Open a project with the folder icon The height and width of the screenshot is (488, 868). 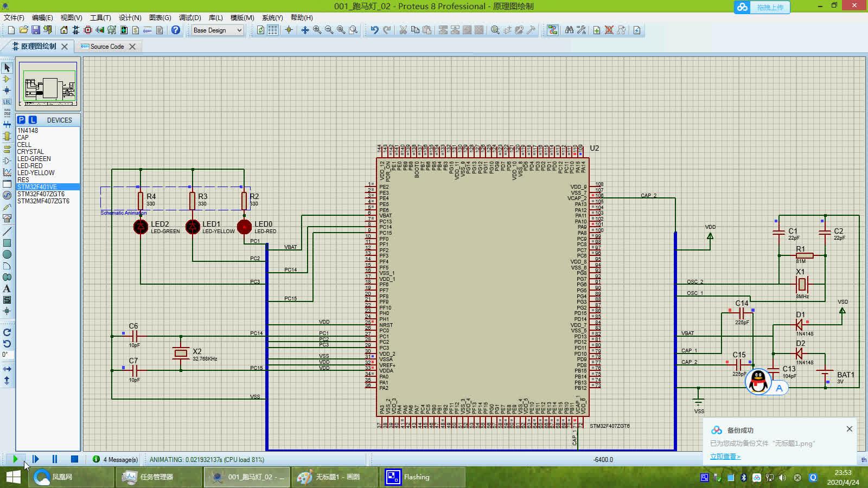click(x=23, y=30)
